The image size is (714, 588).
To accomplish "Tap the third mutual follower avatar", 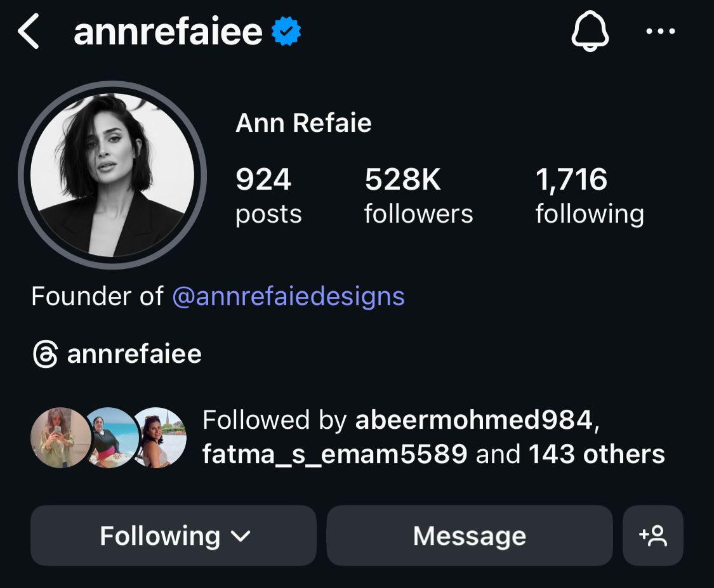I will point(160,438).
